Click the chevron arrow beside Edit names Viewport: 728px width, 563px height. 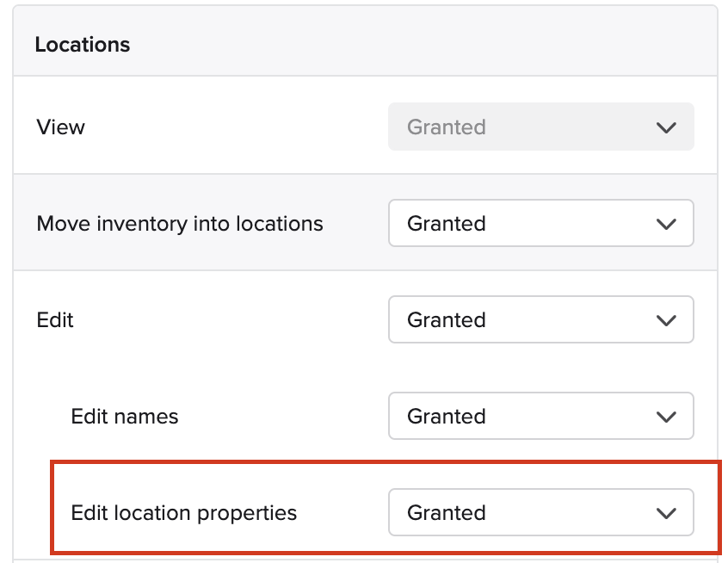pyautogui.click(x=666, y=417)
